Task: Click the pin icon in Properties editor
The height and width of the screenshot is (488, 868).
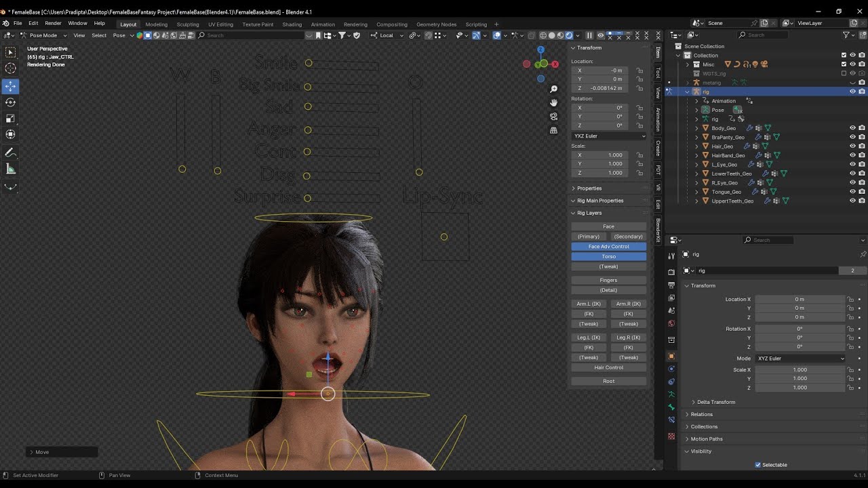Action: [862, 254]
